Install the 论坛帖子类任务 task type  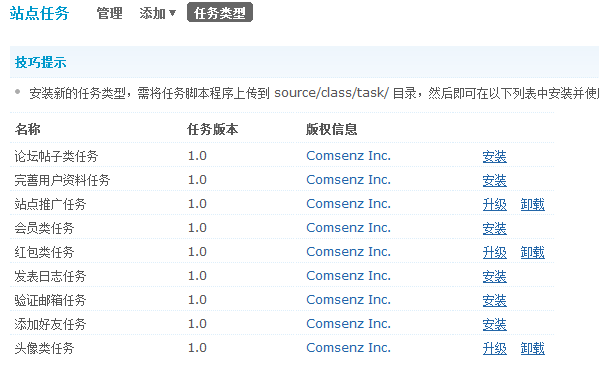(494, 156)
